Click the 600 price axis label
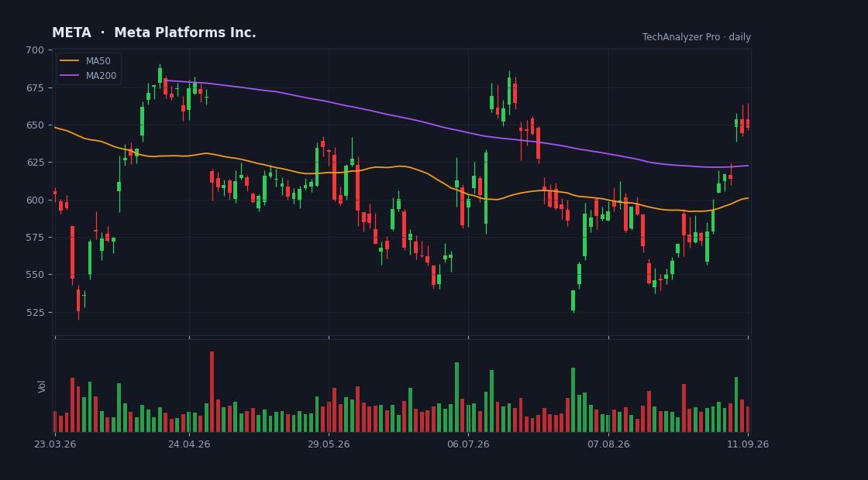 [x=35, y=200]
